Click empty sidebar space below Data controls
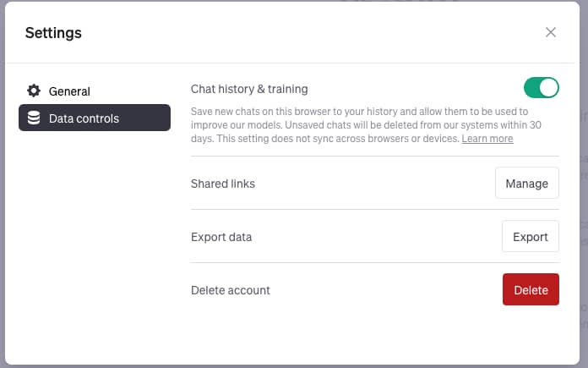Viewport: 588px width, 368px height. (94, 244)
